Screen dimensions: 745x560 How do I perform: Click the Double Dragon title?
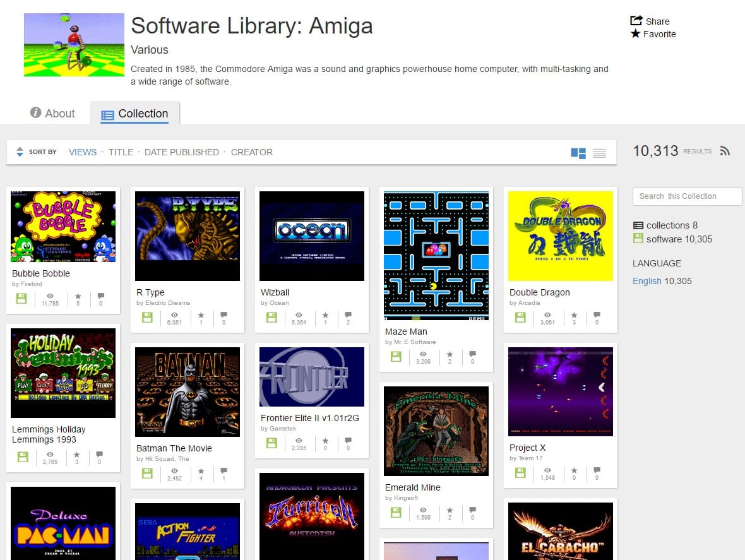pyautogui.click(x=539, y=292)
